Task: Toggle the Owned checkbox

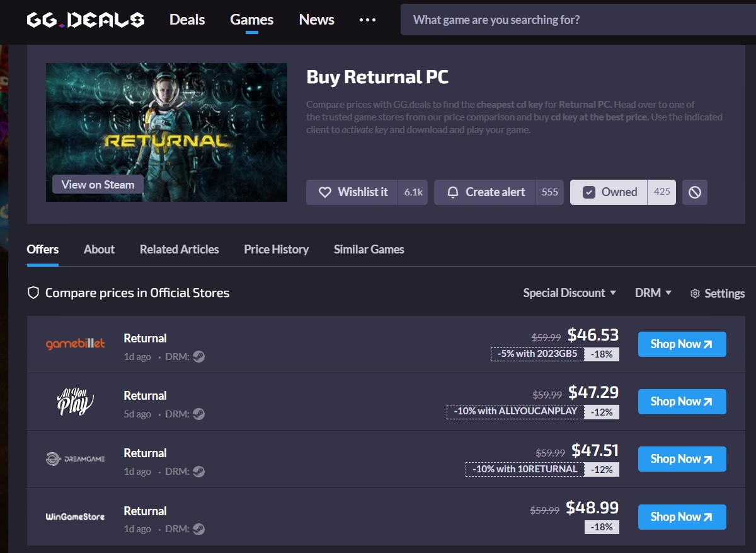Action: pyautogui.click(x=589, y=192)
